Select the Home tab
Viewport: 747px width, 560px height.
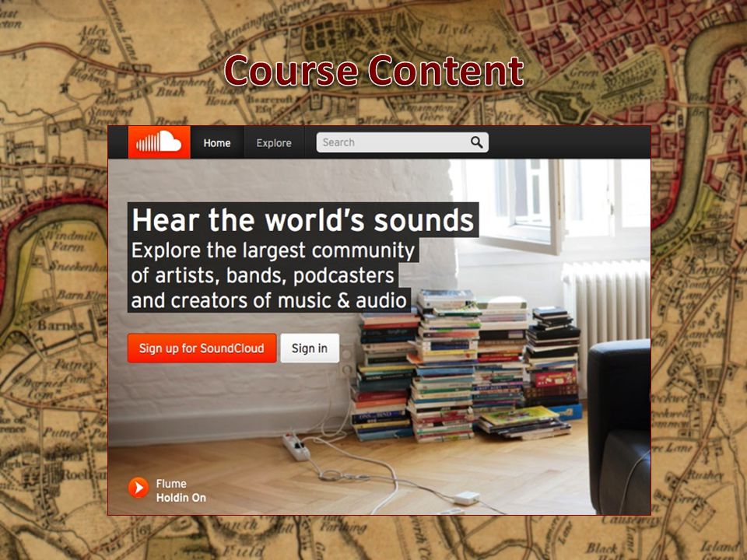coord(217,143)
